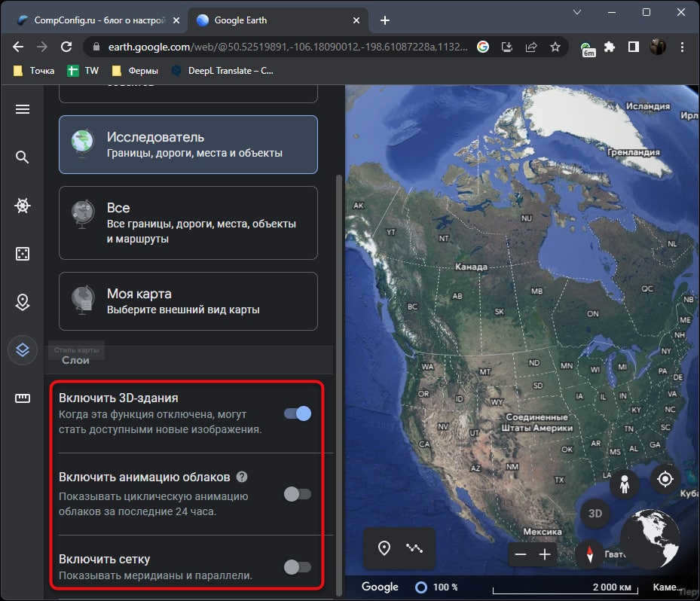Toggle the browser side panel
This screenshot has width=700, height=601.
point(634,47)
